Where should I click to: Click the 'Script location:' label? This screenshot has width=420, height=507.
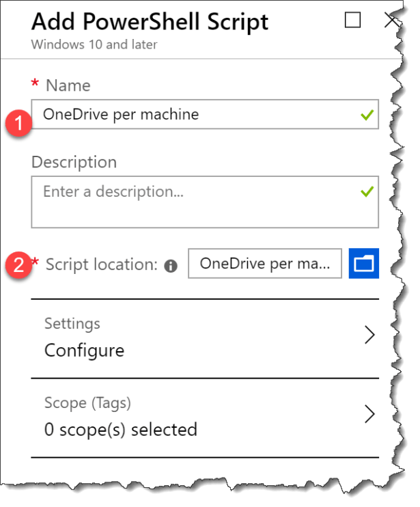[x=102, y=264]
